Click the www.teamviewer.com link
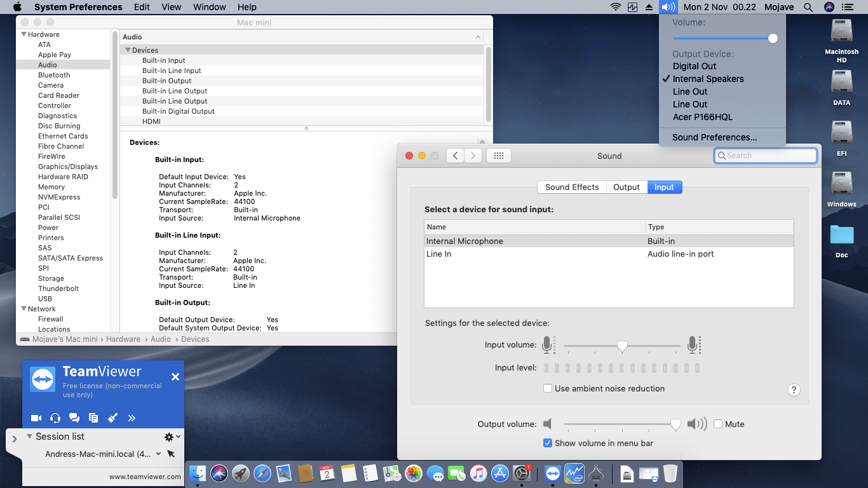868x488 pixels. pyautogui.click(x=145, y=477)
